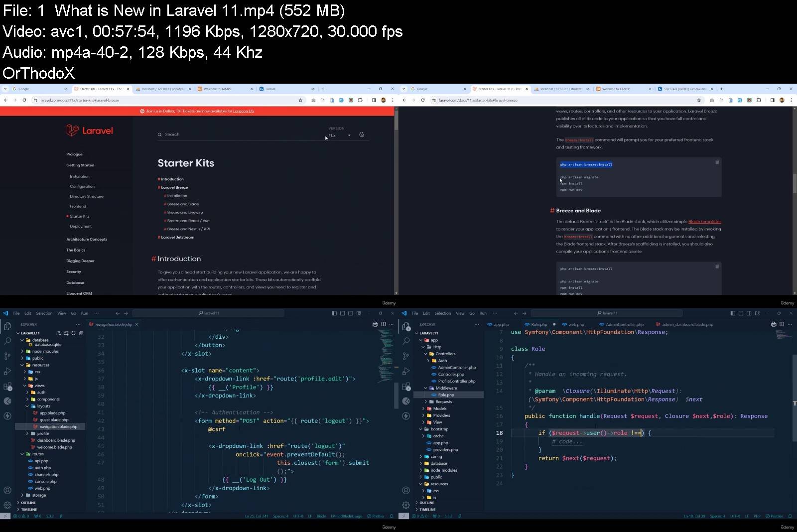Open File menu in bottom-left VS Code
Screen dimensions: 797x532
point(16,313)
